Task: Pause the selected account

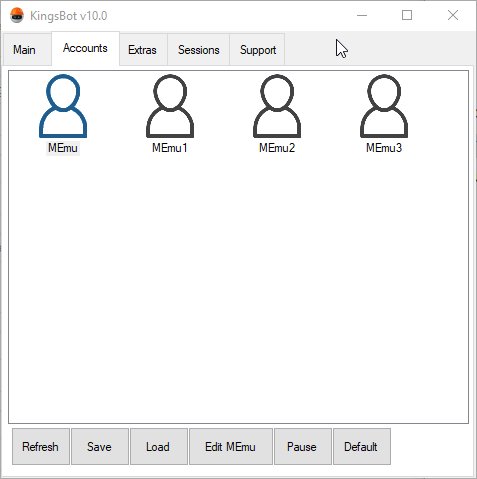Action: (303, 447)
